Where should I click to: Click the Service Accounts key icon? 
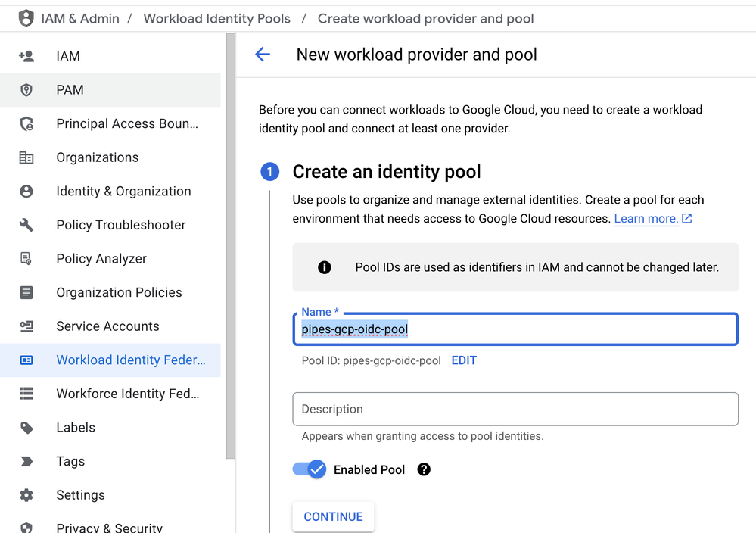(26, 326)
